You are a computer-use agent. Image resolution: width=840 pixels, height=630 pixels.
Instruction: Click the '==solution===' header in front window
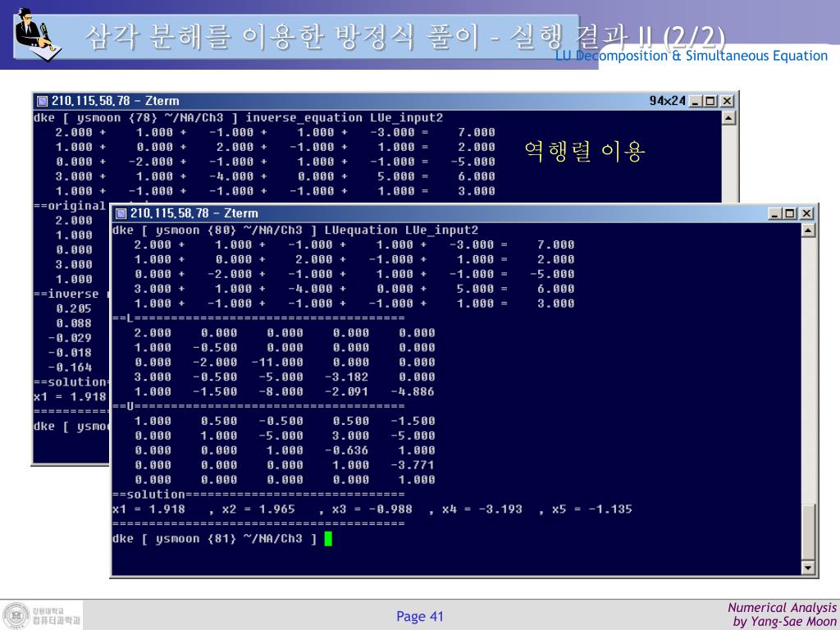coord(258,494)
